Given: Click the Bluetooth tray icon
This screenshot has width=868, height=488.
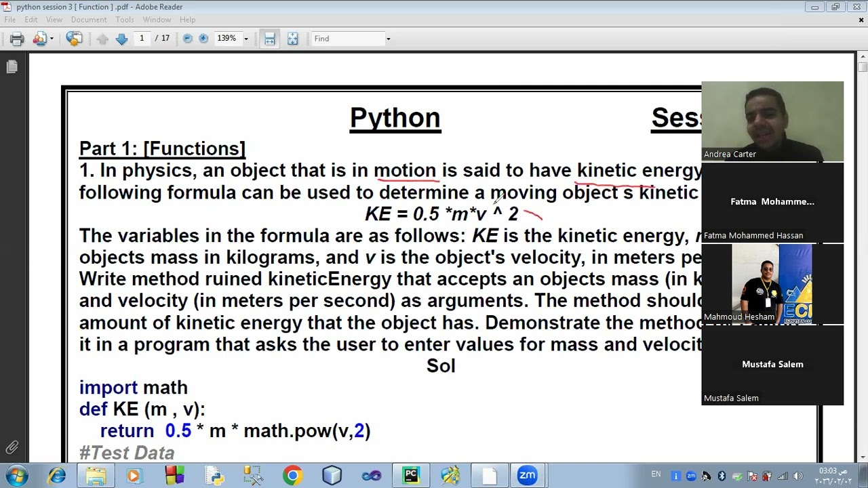Looking at the screenshot, I should coord(722,476).
